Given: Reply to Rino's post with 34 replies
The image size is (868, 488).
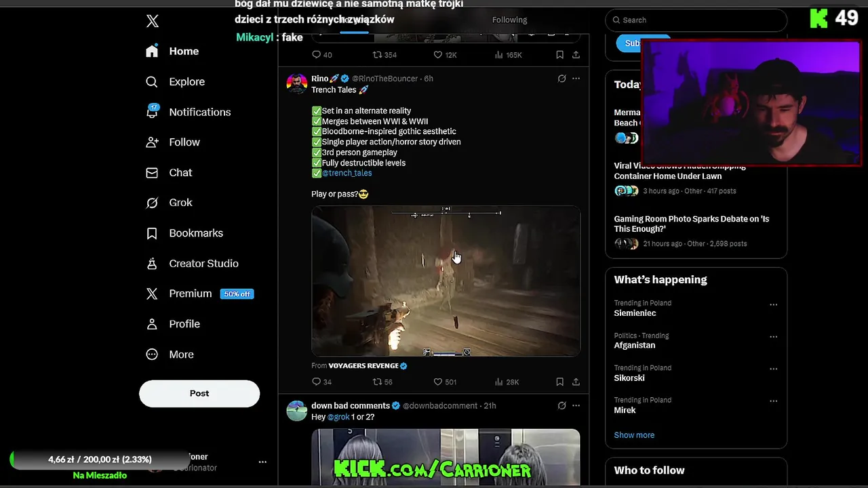Looking at the screenshot, I should click(x=321, y=382).
